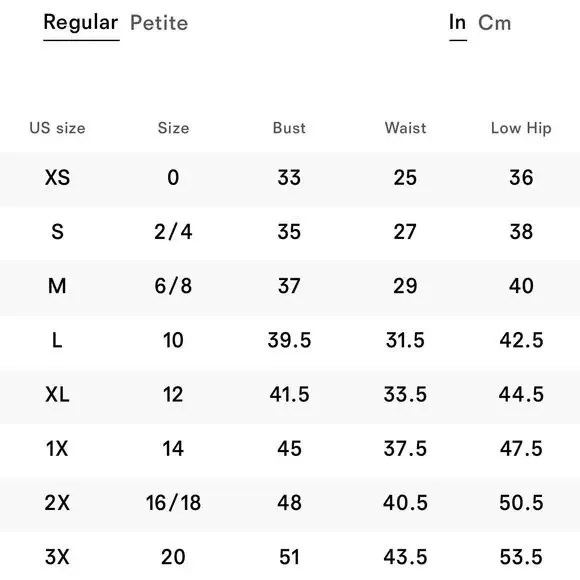
Task: Click the 53.5 low hip value
Action: coord(521,557)
